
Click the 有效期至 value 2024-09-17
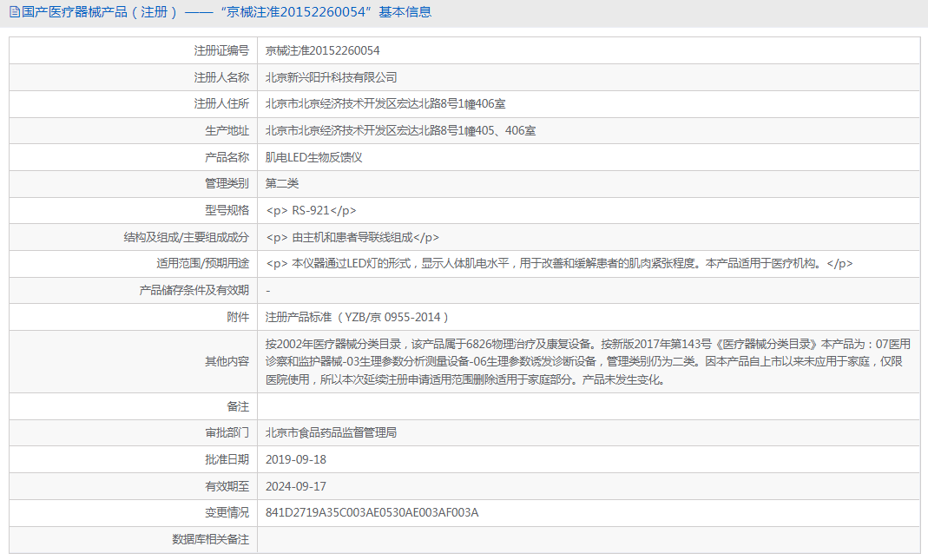coord(298,486)
